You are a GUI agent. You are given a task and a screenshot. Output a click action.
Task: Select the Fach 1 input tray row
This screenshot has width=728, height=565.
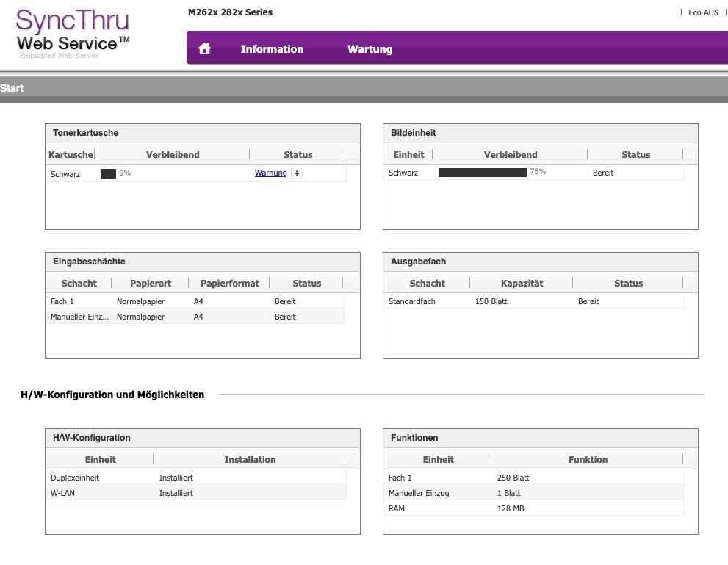(195, 301)
